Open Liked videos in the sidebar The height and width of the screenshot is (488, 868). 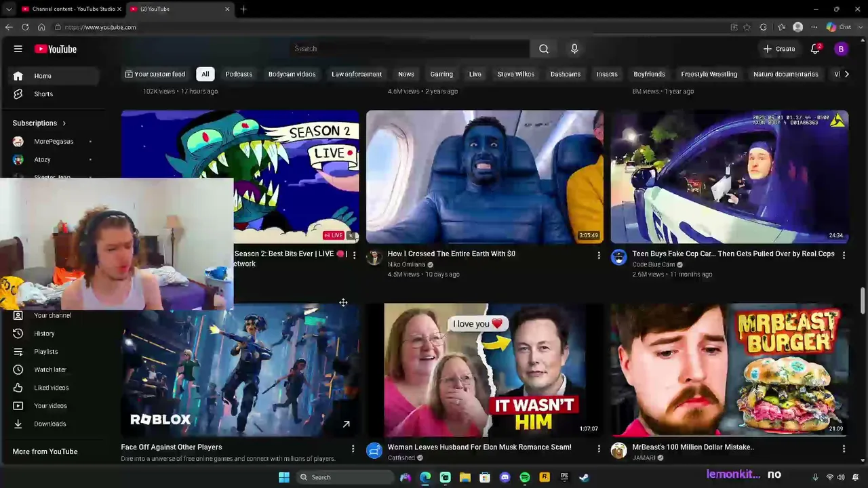click(x=51, y=388)
